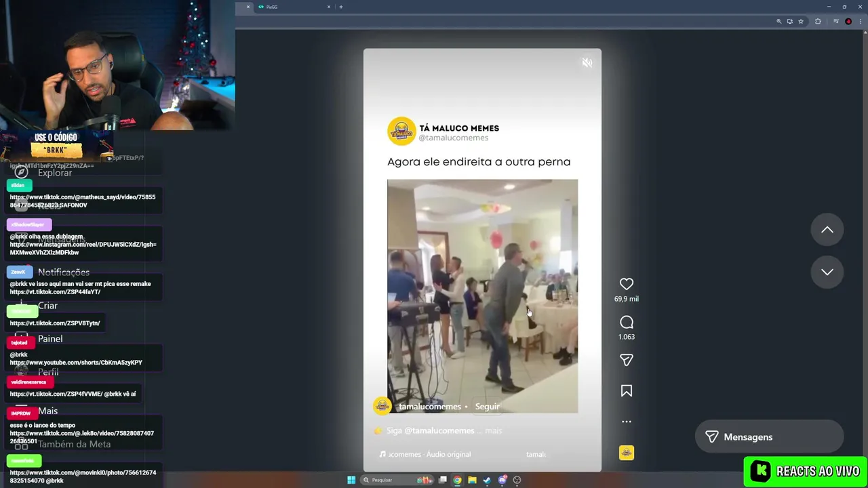
Task: Go to previous reel with up chevron
Action: (x=827, y=230)
